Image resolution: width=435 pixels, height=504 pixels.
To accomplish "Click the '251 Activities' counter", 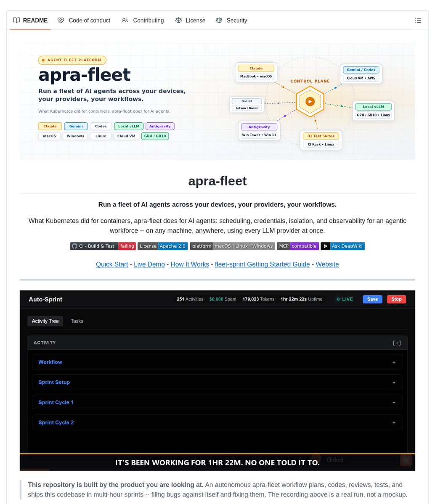I will (x=190, y=299).
